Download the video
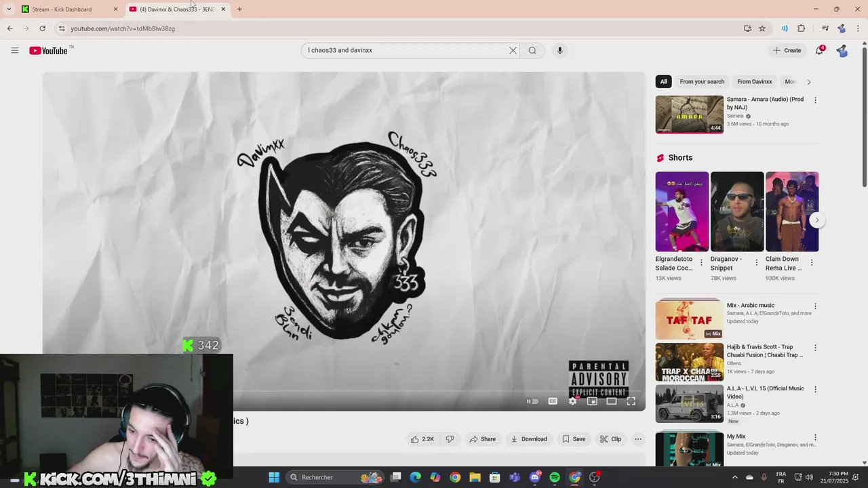This screenshot has width=868, height=488. point(529,439)
